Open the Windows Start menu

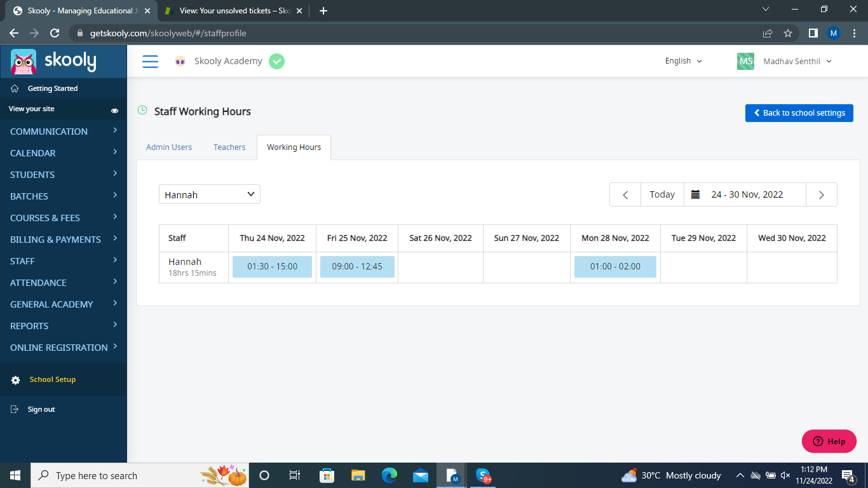pyautogui.click(x=15, y=475)
